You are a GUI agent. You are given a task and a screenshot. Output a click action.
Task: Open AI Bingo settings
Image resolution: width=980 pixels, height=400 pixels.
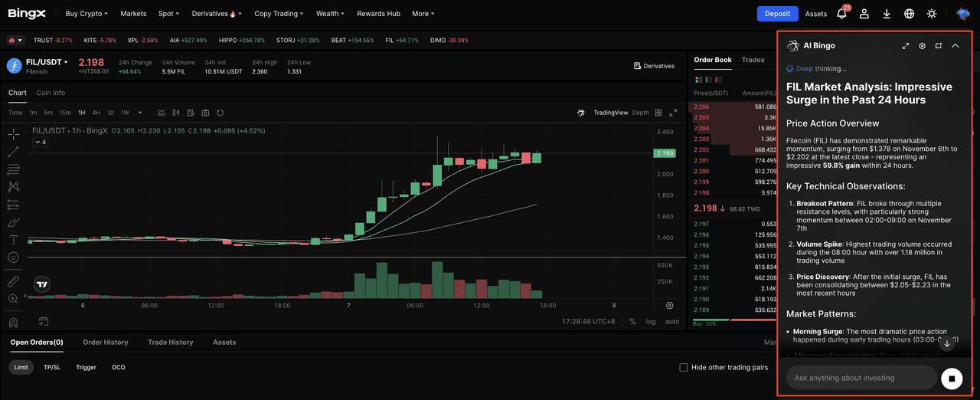(x=923, y=46)
